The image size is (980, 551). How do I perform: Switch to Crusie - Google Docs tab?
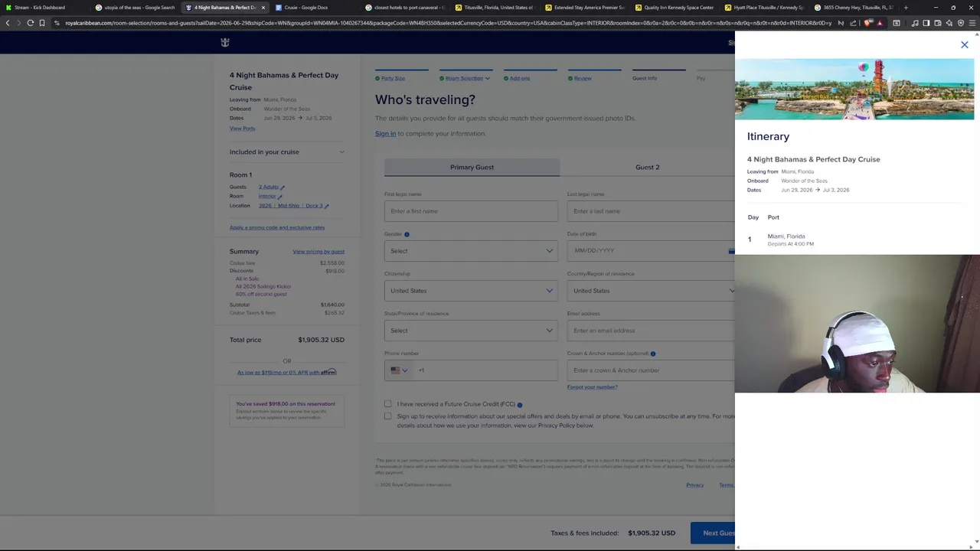(314, 8)
